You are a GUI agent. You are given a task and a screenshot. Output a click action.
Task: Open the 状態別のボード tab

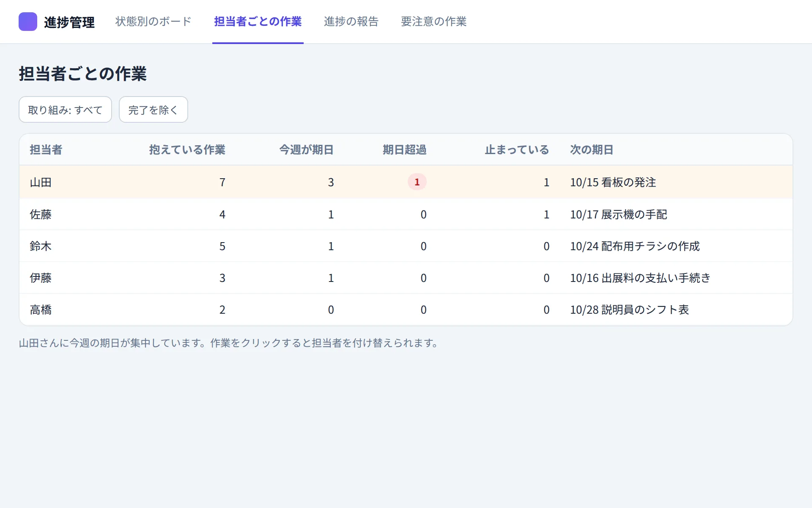click(x=153, y=22)
